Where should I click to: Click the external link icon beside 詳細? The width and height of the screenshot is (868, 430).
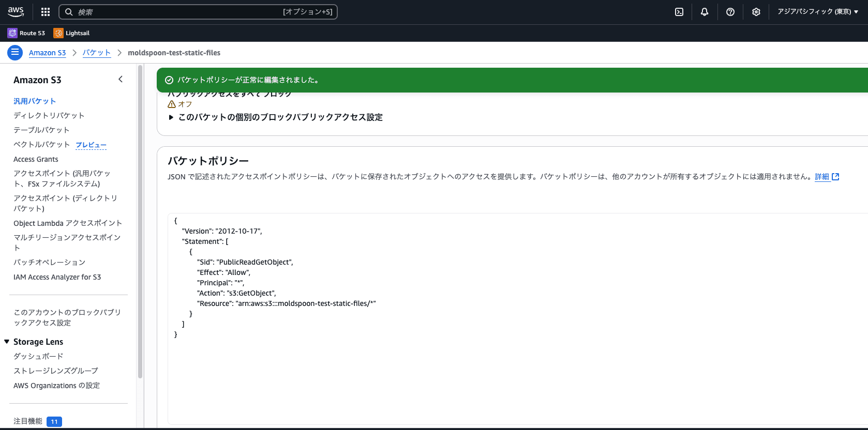pos(835,177)
